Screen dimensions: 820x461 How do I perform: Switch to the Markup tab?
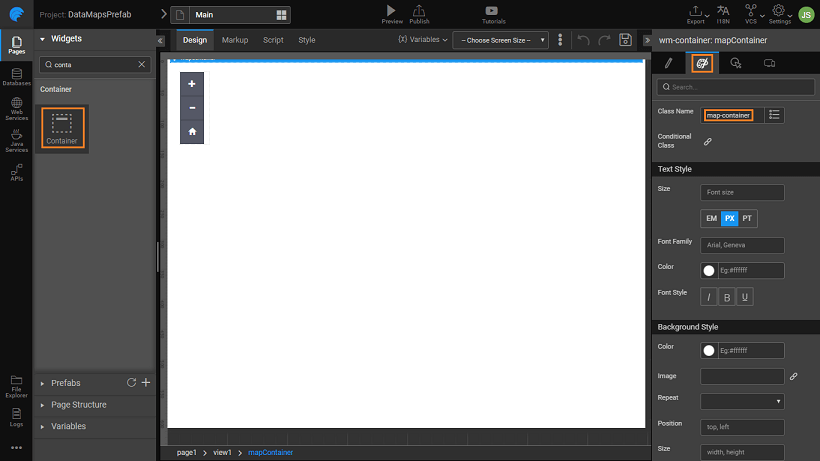[235, 40]
